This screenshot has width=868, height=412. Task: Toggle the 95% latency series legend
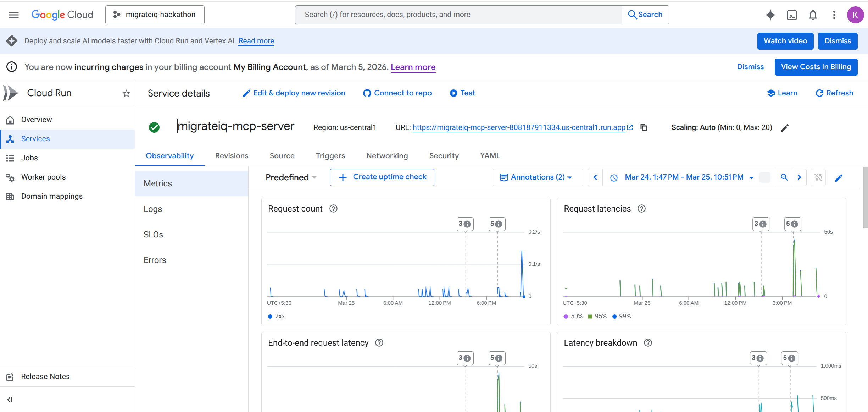pyautogui.click(x=597, y=316)
